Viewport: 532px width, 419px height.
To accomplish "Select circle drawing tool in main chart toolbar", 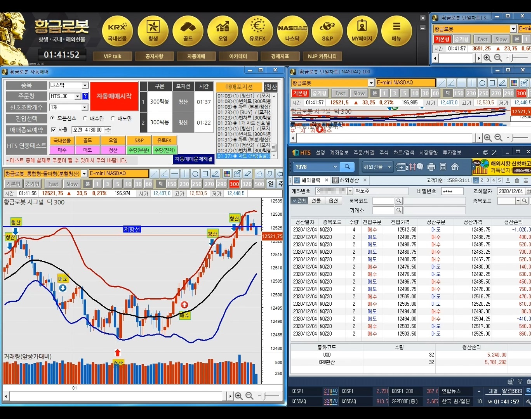I will pos(195,173).
